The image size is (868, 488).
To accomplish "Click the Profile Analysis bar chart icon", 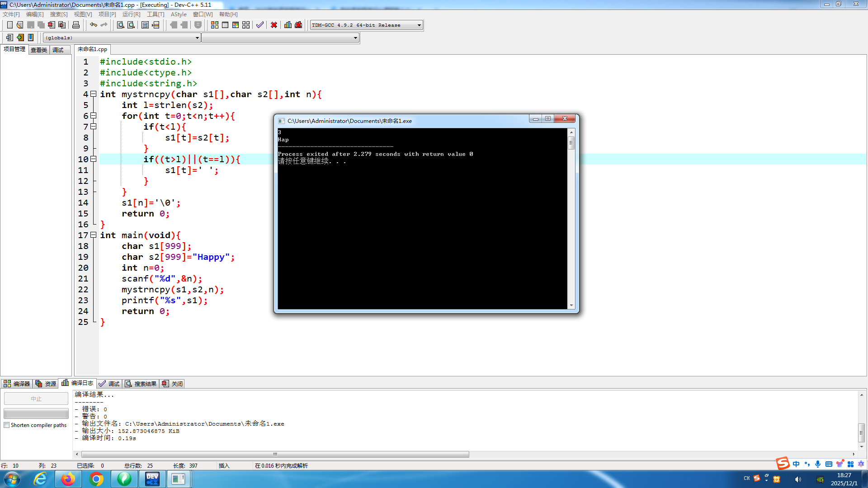I will 288,25.
